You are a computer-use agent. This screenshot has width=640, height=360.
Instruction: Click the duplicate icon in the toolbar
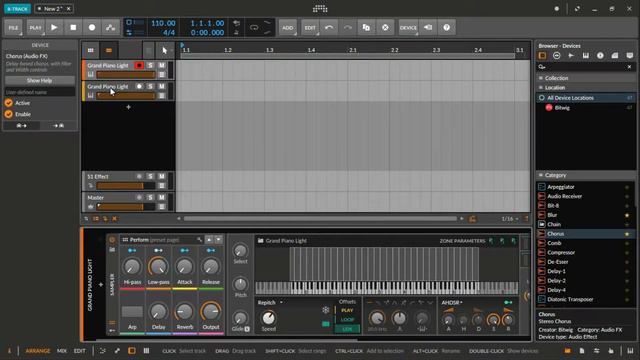click(366, 27)
